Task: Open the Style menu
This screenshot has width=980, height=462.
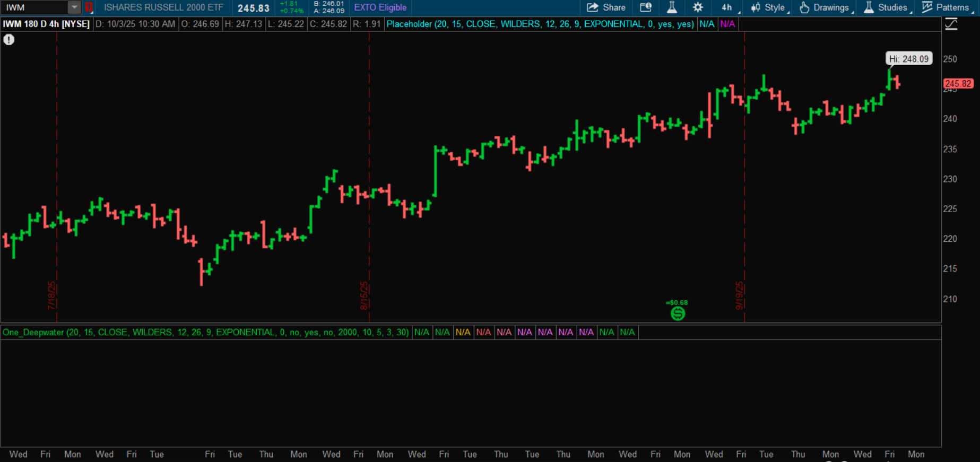Action: pyautogui.click(x=769, y=7)
